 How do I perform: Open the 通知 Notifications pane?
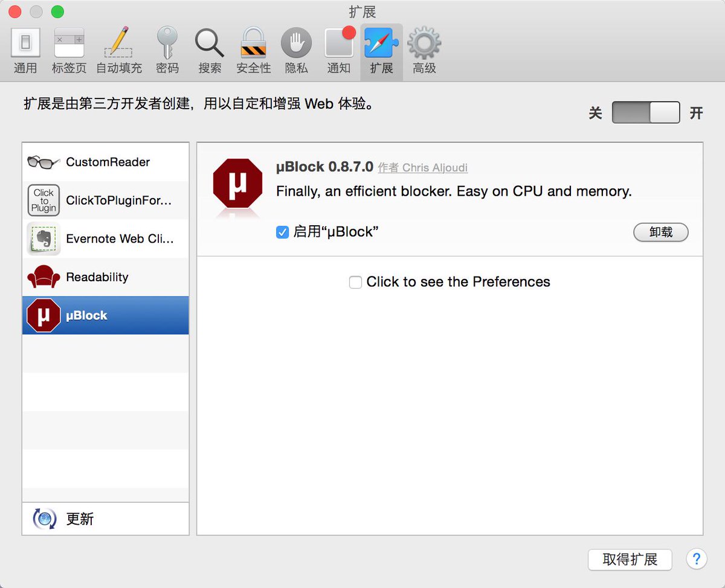click(339, 51)
